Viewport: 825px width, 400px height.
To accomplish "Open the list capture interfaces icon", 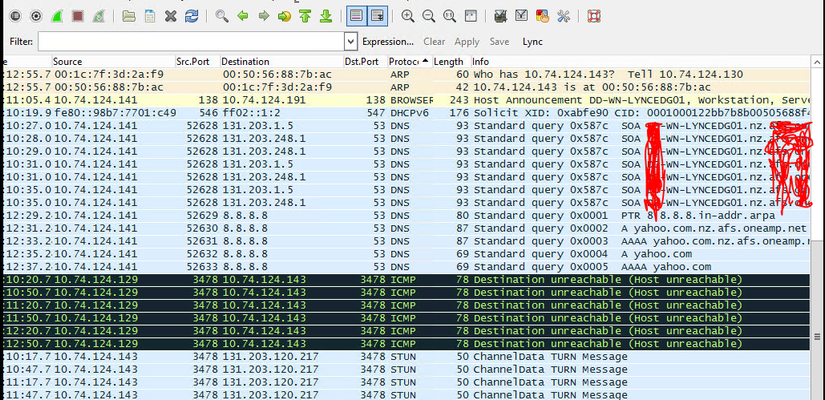I will pos(15,16).
